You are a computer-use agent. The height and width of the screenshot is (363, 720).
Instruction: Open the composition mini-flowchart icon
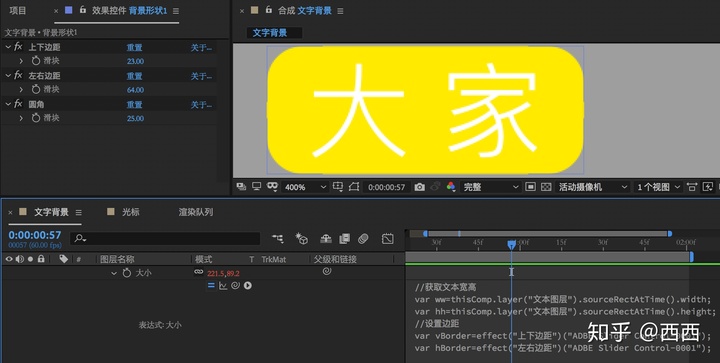point(278,238)
